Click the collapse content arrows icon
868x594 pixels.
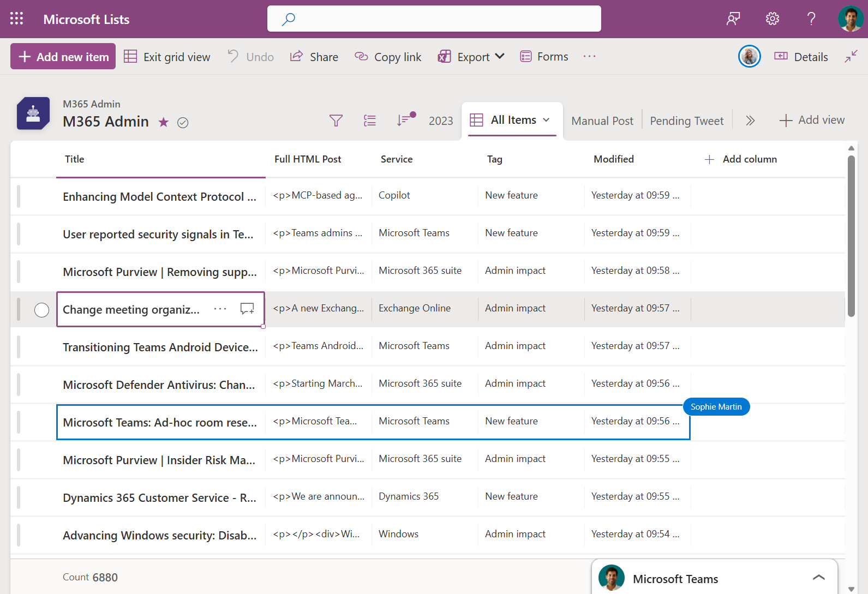851,56
